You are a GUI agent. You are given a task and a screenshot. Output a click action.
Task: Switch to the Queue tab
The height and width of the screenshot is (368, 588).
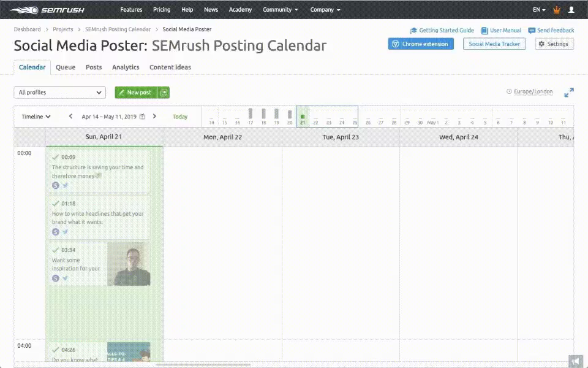[66, 67]
